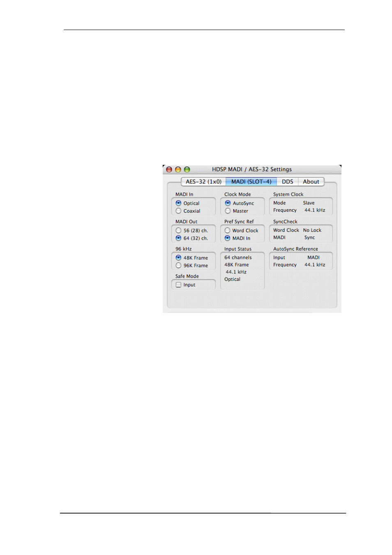This screenshot has height=555, width=392.
Task: Set Clock Mode to Master
Action: point(228,211)
